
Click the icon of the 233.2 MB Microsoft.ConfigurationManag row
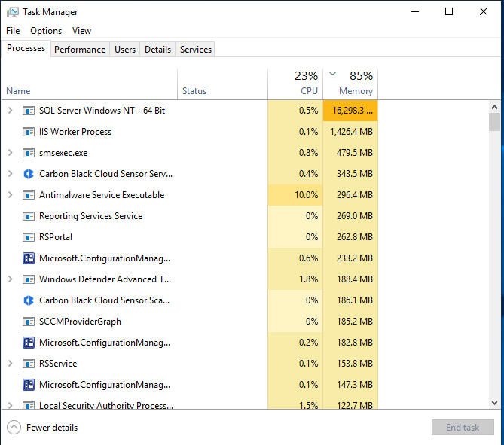(29, 258)
